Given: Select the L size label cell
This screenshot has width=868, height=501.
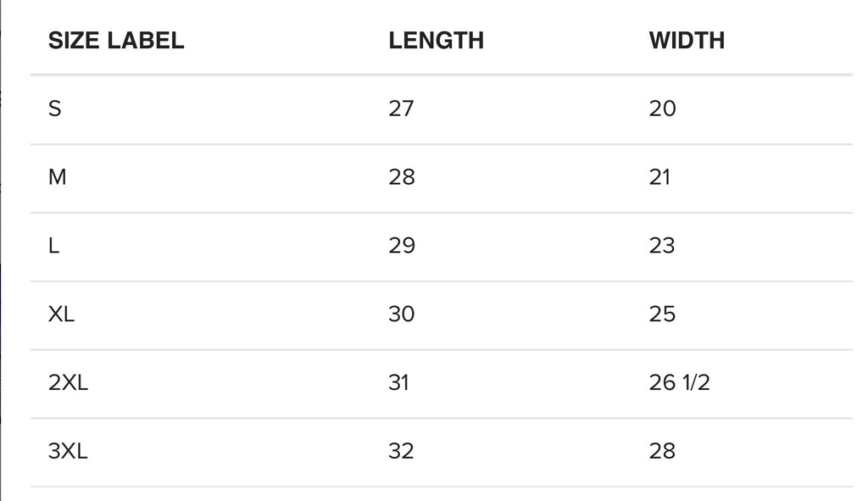Looking at the screenshot, I should pos(54,246).
